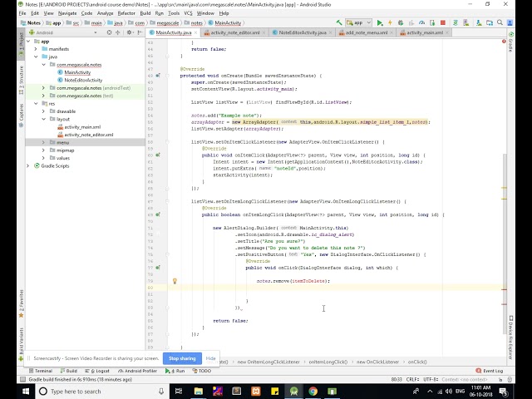Switch to activity_note_editor.xml tab
This screenshot has width=532, height=399.
[235, 32]
